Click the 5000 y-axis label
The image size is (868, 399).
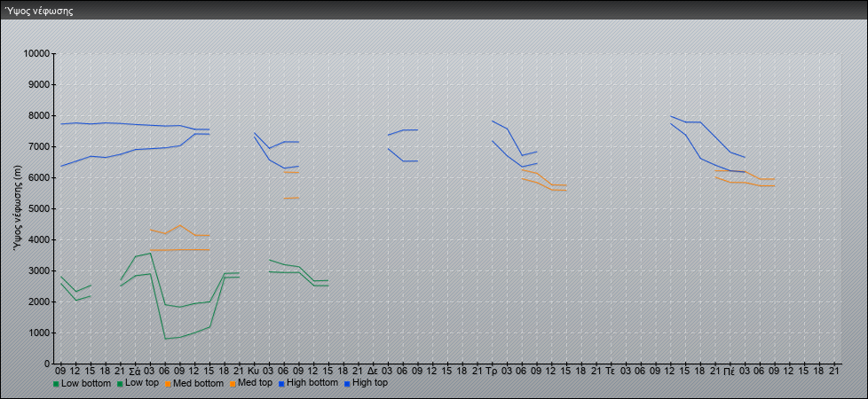(39, 208)
